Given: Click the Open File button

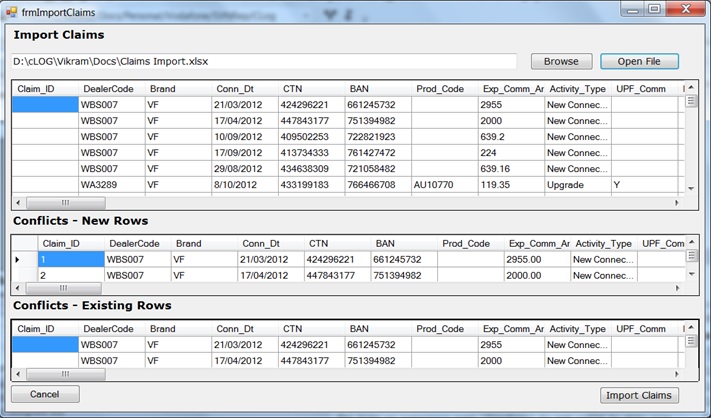Looking at the screenshot, I should tap(639, 61).
